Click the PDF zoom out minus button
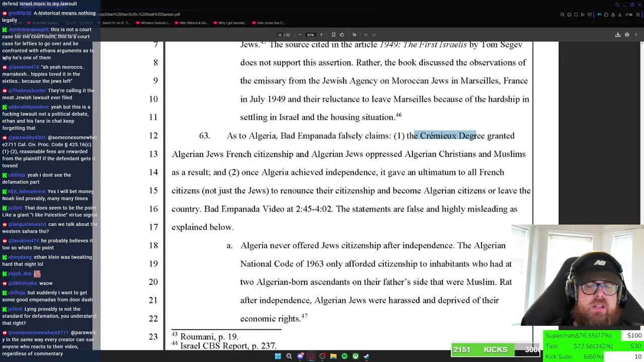Image resolution: width=644 pixels, height=362 pixels. [x=300, y=35]
